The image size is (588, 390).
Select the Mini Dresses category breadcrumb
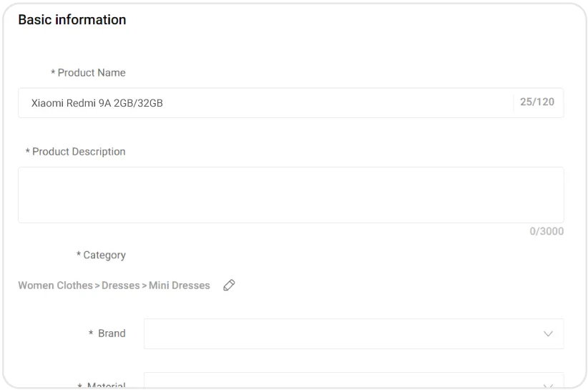coord(180,286)
